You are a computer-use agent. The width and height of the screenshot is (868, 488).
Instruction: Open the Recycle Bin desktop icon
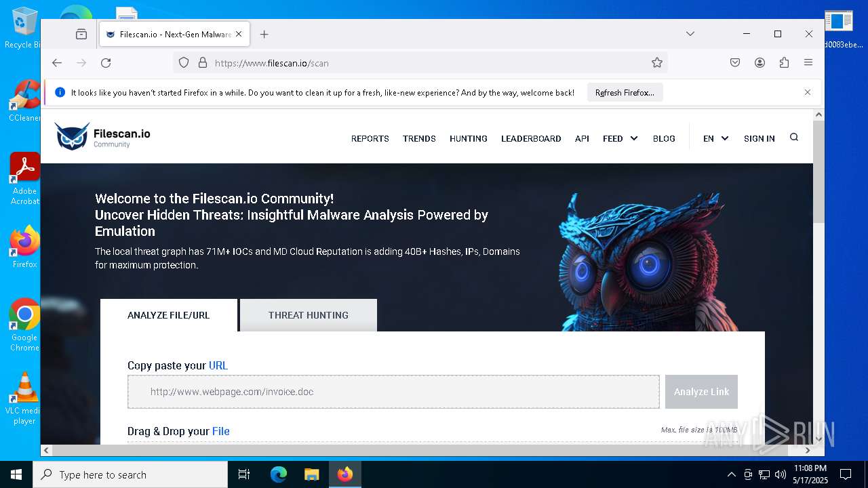[24, 27]
